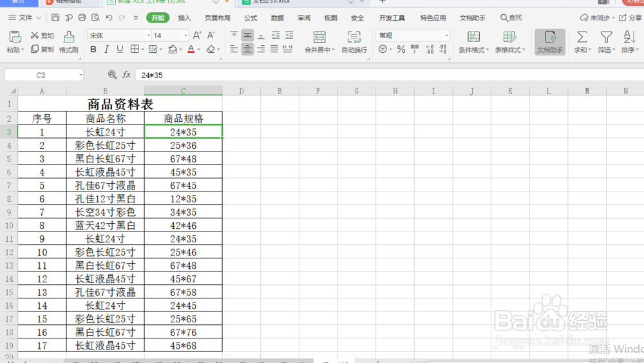Open red font color picker

click(191, 50)
